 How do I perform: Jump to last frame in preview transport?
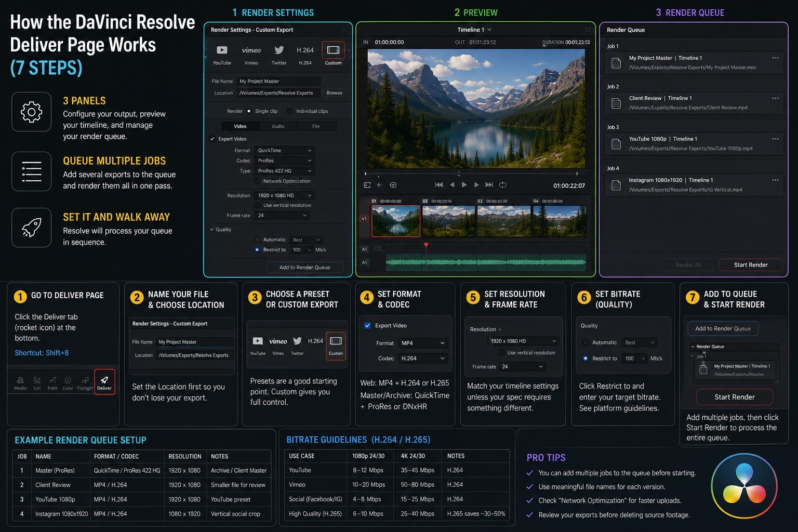pyautogui.click(x=489, y=185)
